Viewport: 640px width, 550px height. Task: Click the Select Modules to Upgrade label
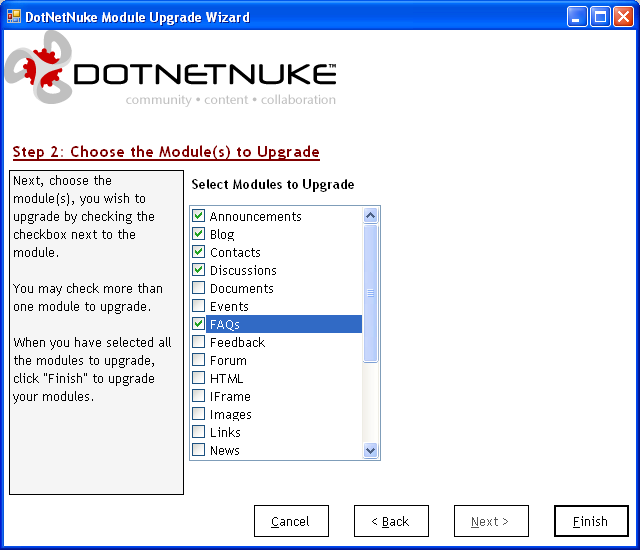coord(273,184)
